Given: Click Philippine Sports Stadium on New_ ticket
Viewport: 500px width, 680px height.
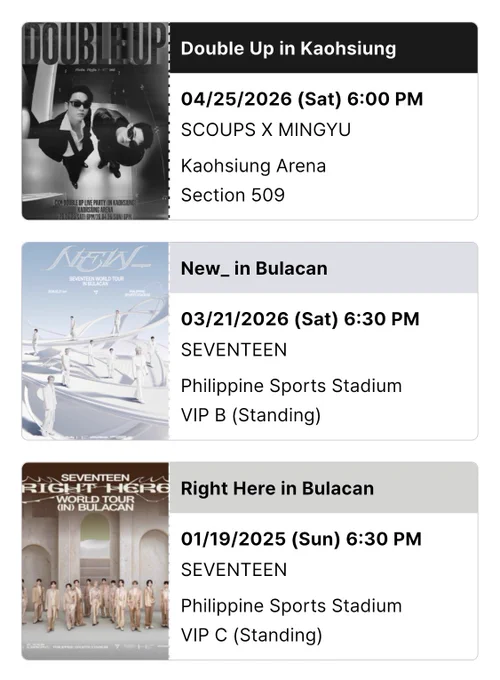Looking at the screenshot, I should coord(291,386).
